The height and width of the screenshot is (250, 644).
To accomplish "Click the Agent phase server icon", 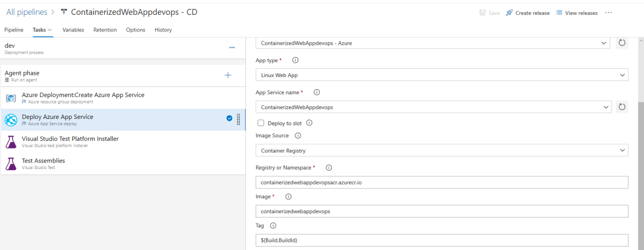I will (x=7, y=80).
